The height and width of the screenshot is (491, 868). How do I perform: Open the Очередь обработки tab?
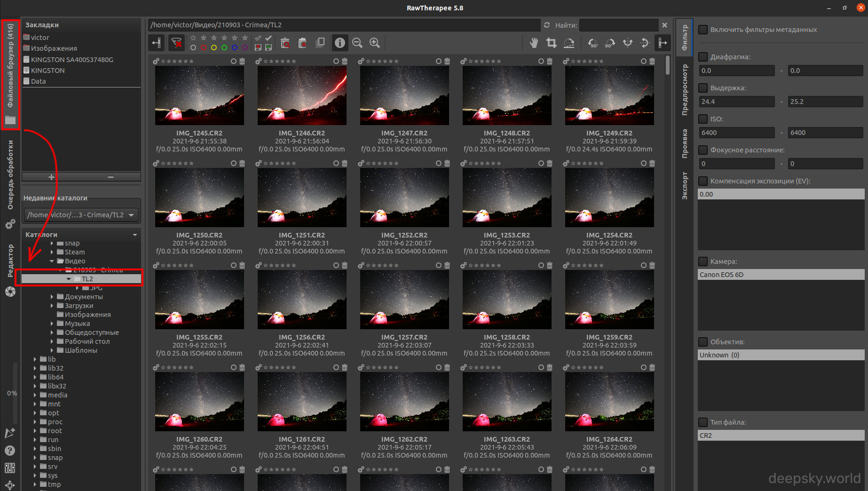point(10,174)
